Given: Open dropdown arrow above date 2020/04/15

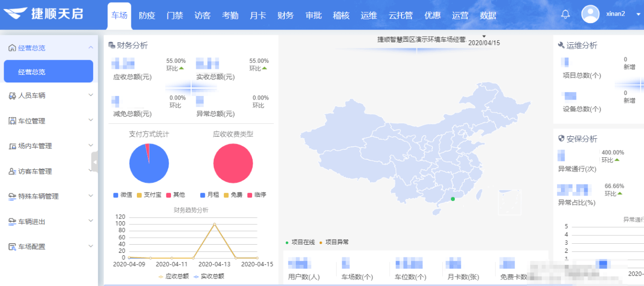Looking at the screenshot, I should click(x=484, y=36).
